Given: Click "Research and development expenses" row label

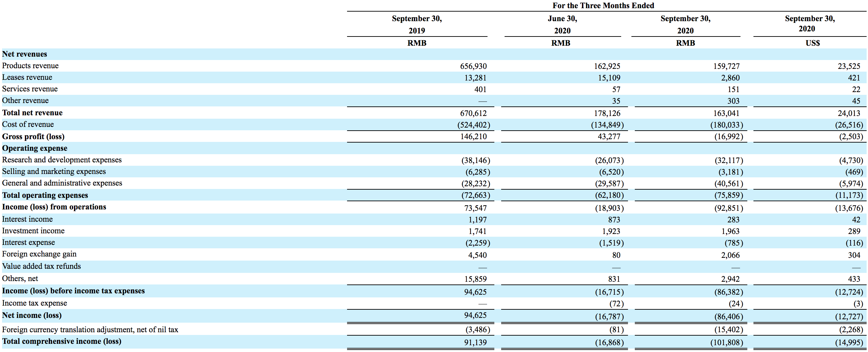Looking at the screenshot, I should [62, 160].
